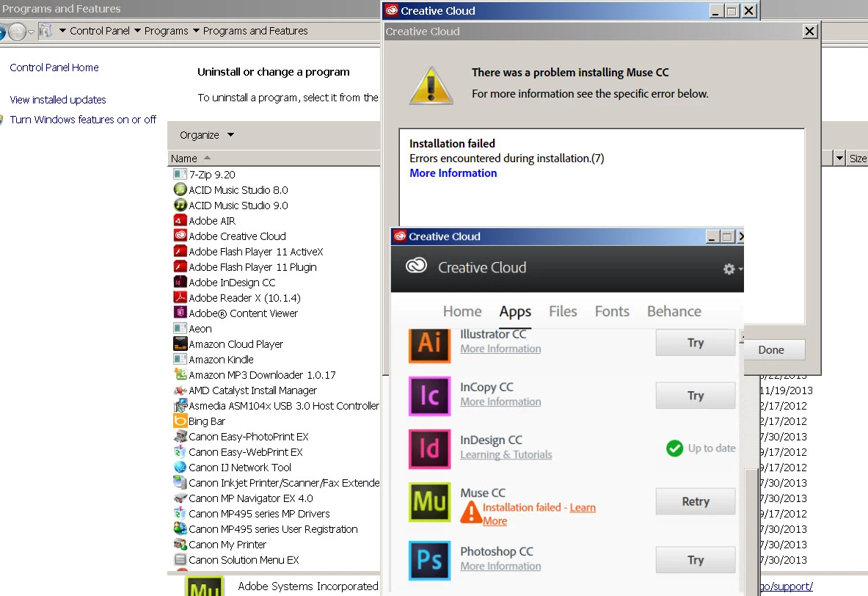The height and width of the screenshot is (596, 868).
Task: Open More Information link under Photoshop CC
Action: coord(500,566)
